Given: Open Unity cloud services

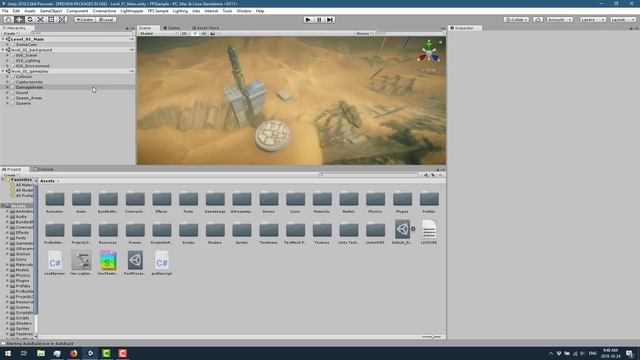Looking at the screenshot, I should pos(538,20).
